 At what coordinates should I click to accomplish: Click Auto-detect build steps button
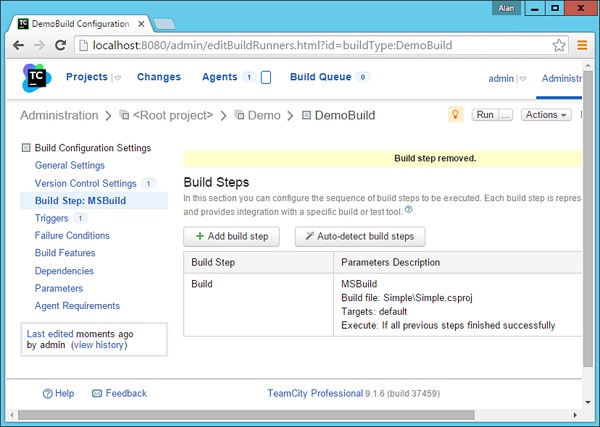point(361,236)
